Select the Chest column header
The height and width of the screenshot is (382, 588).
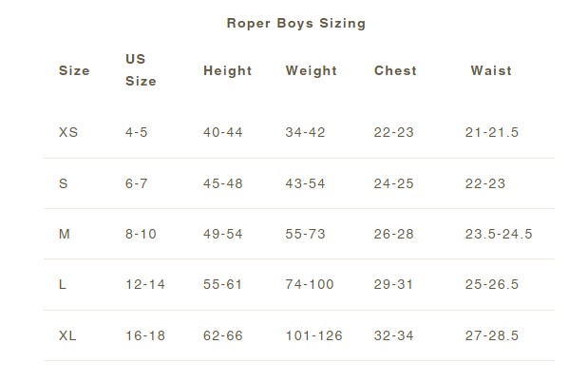[395, 70]
